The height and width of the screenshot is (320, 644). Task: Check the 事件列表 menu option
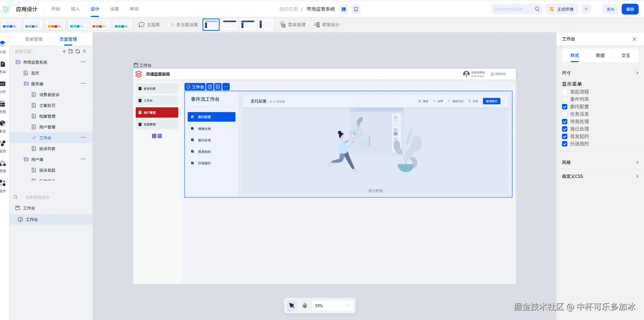tap(565, 99)
